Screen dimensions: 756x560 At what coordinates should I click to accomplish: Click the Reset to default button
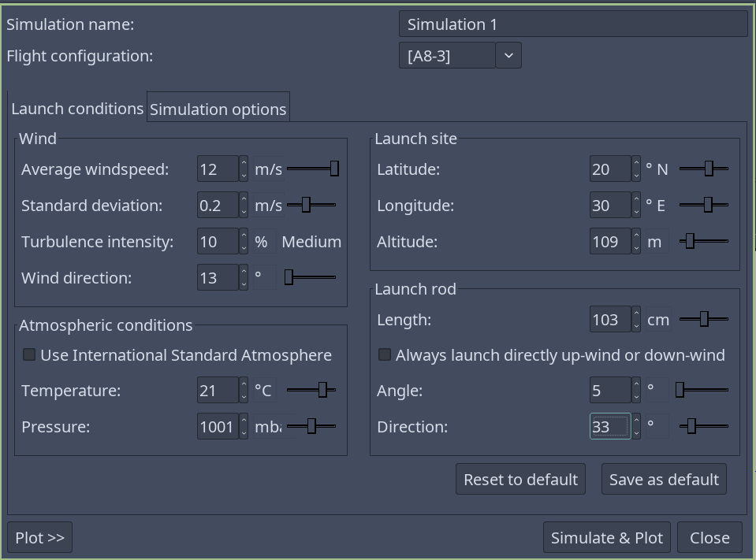(x=520, y=478)
